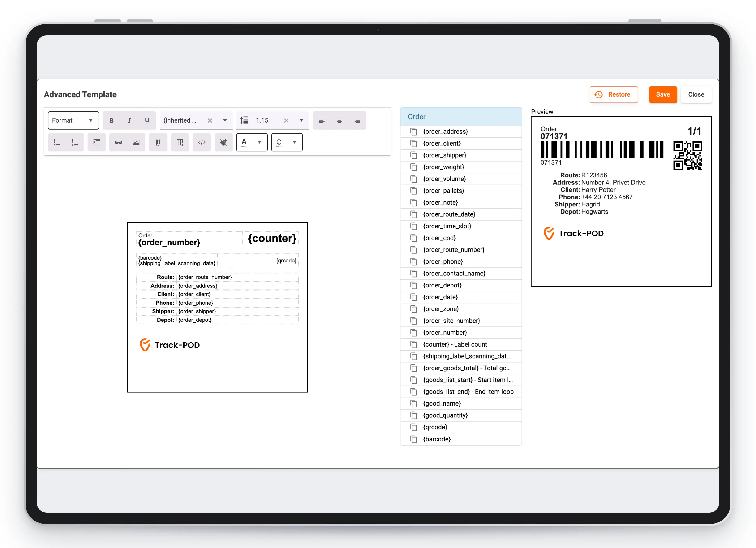
Task: Insert a bulleted list
Action: [x=57, y=142]
